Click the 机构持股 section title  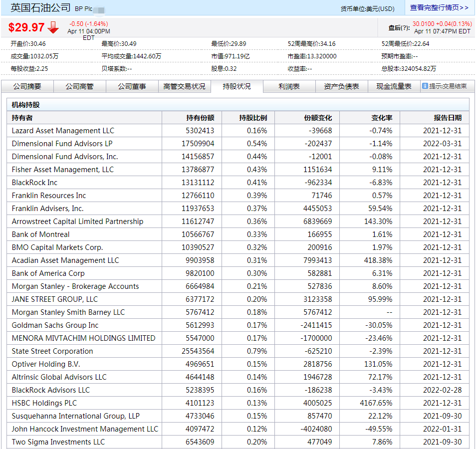pos(26,105)
